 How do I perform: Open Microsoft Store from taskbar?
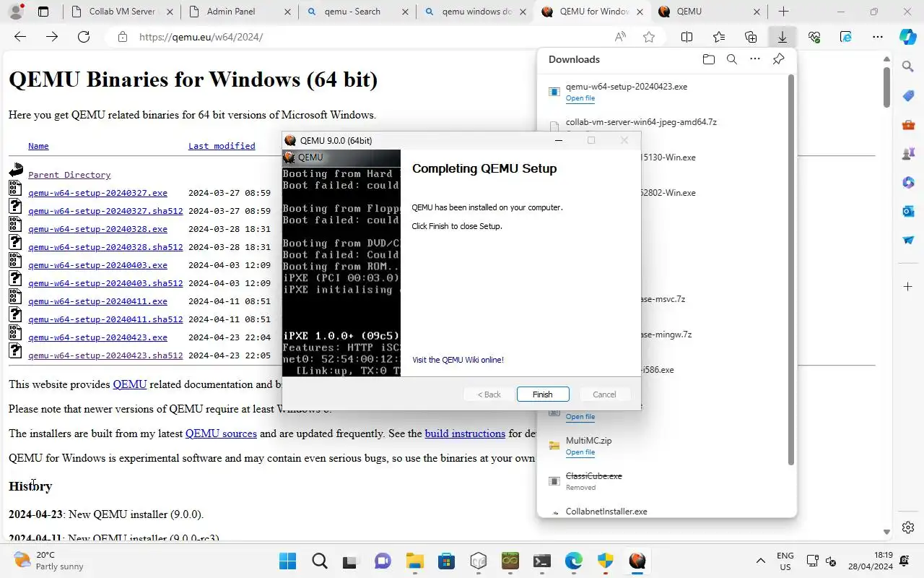[446, 561]
